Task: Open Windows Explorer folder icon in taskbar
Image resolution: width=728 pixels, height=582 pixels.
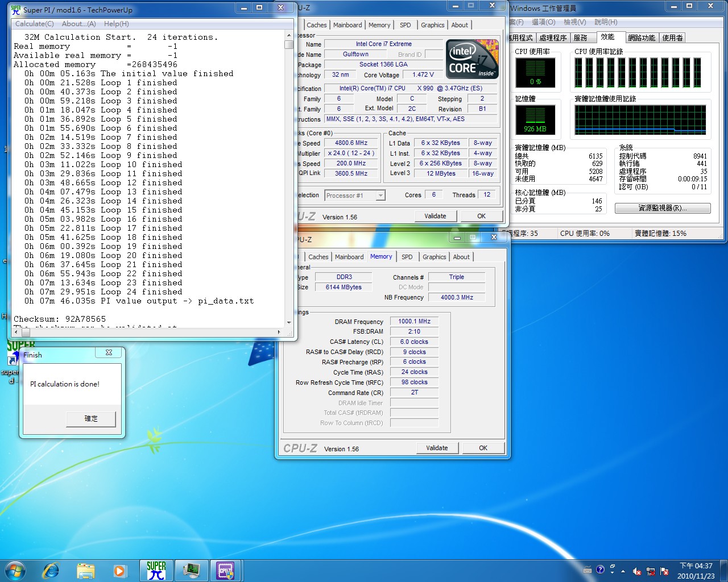Action: tap(86, 570)
